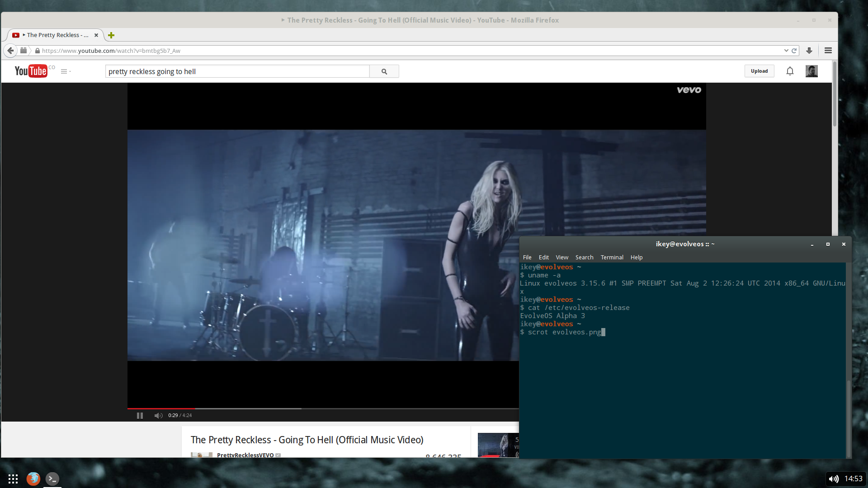Select the Pretty Reckless tab in Firefox
Image resolution: width=868 pixels, height=488 pixels.
click(56, 35)
